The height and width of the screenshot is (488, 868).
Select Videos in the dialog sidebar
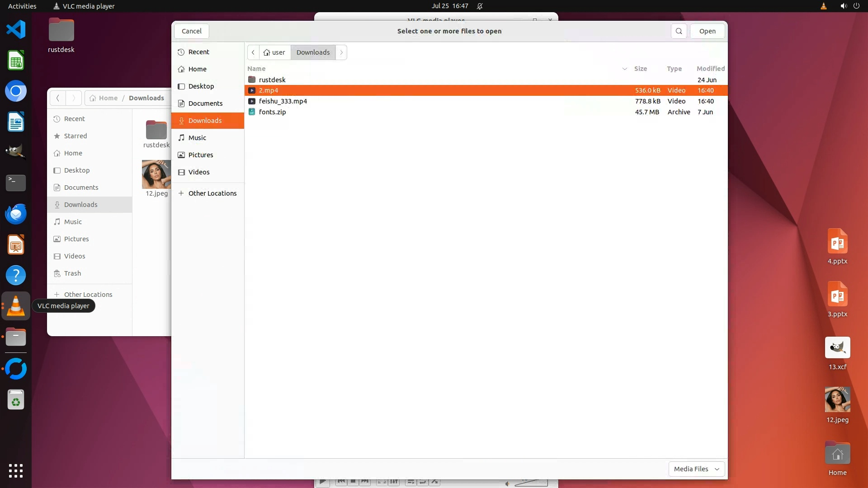(199, 172)
